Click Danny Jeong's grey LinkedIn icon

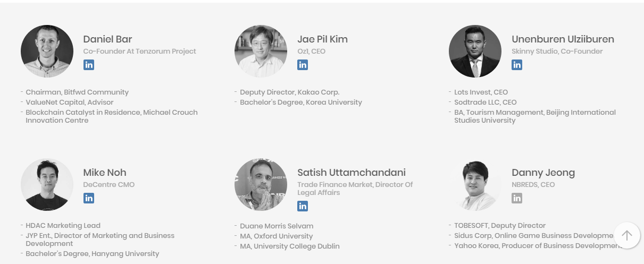[x=517, y=198]
